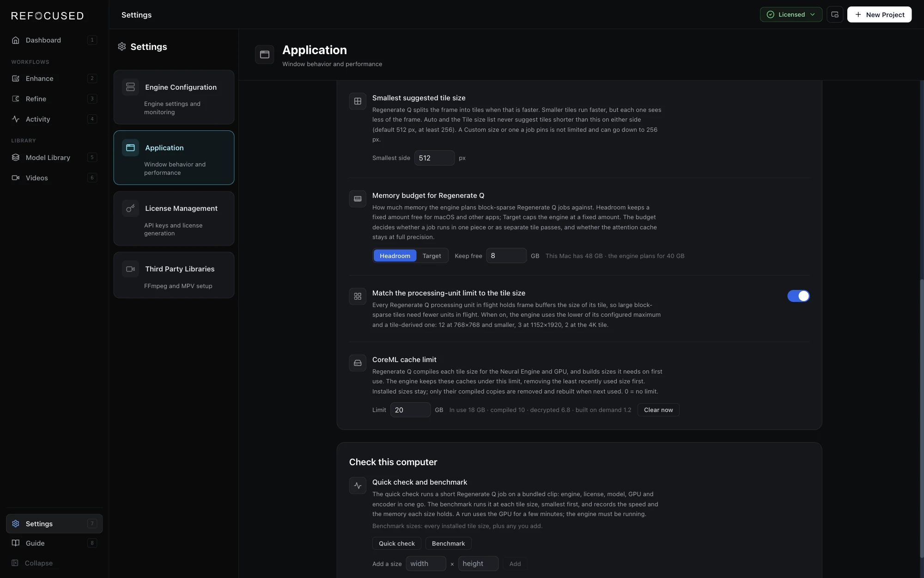This screenshot has height=578, width=924.
Task: Open the Videos camera icon
Action: click(16, 178)
